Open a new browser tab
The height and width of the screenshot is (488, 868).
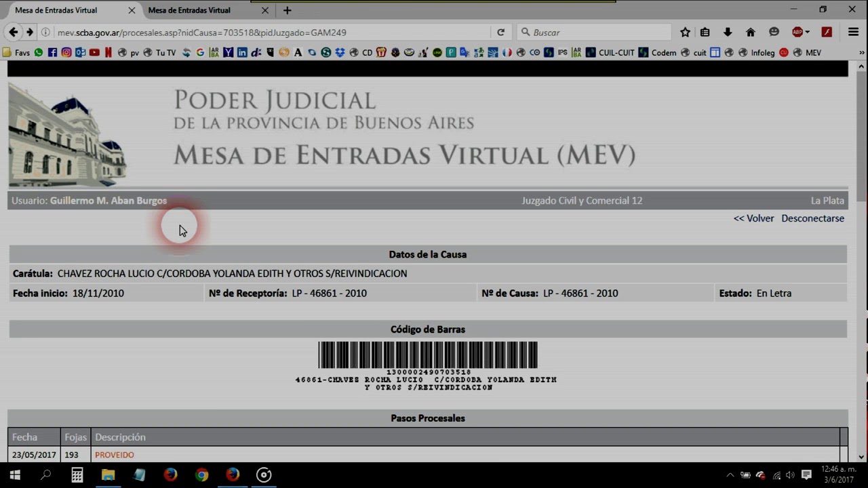coord(287,10)
